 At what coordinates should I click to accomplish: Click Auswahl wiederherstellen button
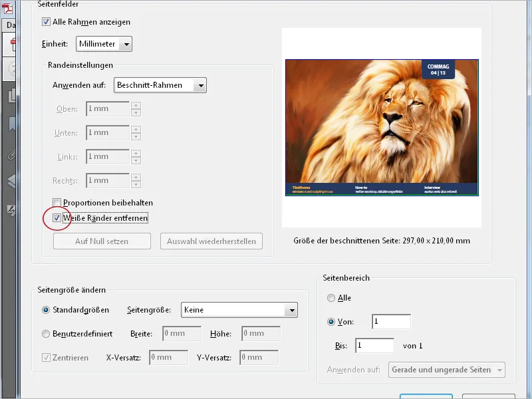(211, 241)
